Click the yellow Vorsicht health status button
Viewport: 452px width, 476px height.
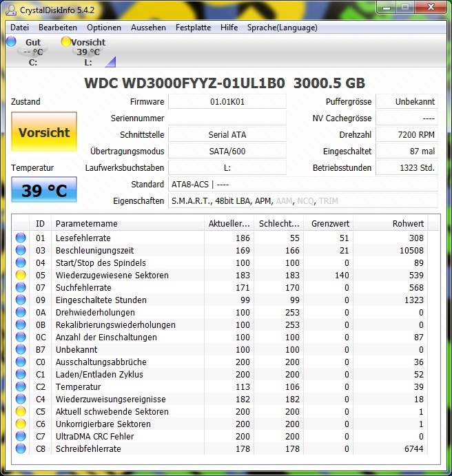[x=44, y=132]
